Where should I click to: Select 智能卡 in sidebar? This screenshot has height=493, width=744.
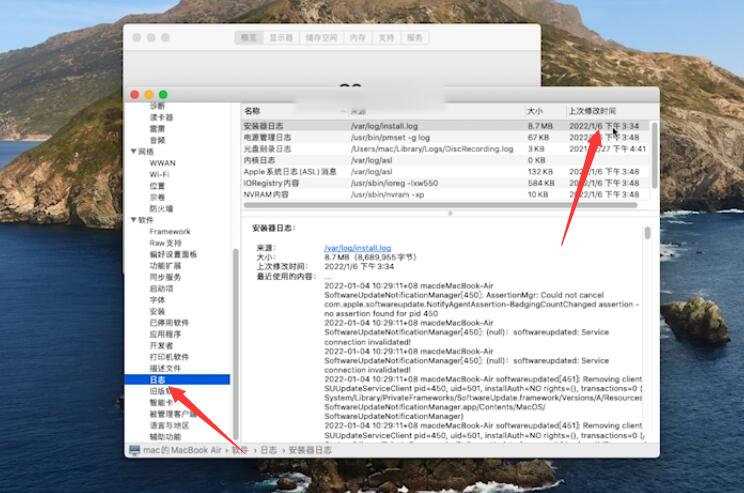[161, 402]
